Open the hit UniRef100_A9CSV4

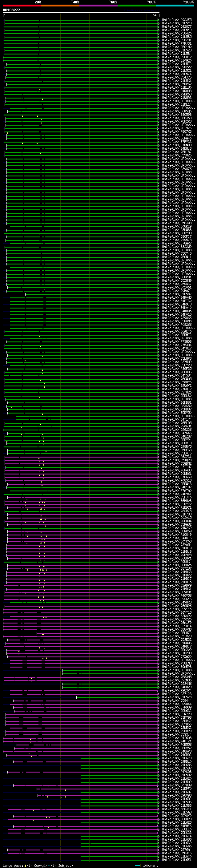tap(177, 690)
